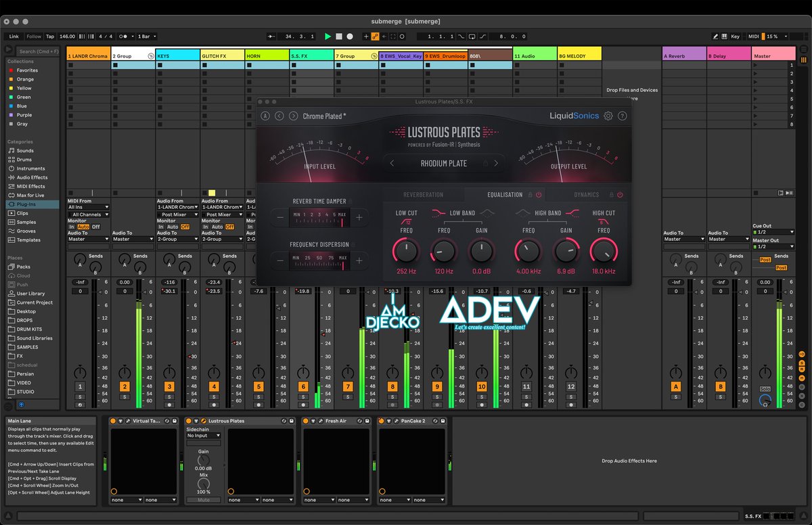Open the User Library place
This screenshot has width=812, height=525.
[30, 294]
